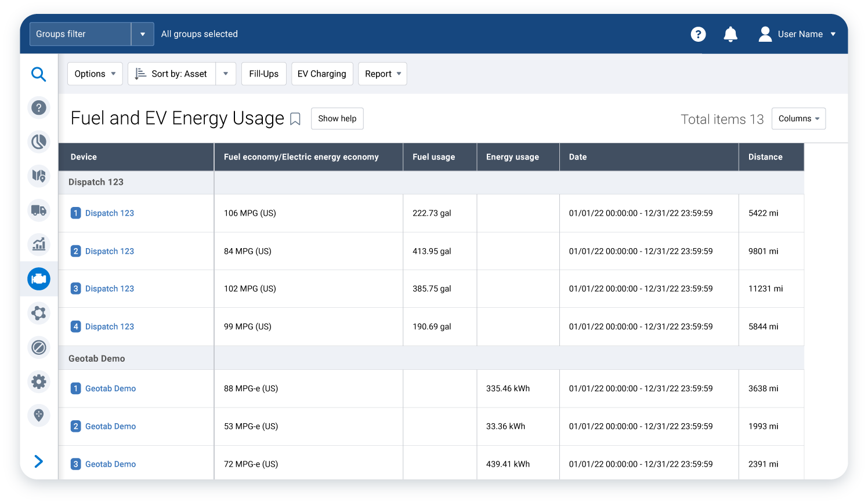Expand the sidebar using the arrow at bottom
The width and height of the screenshot is (868, 502).
coord(38,461)
